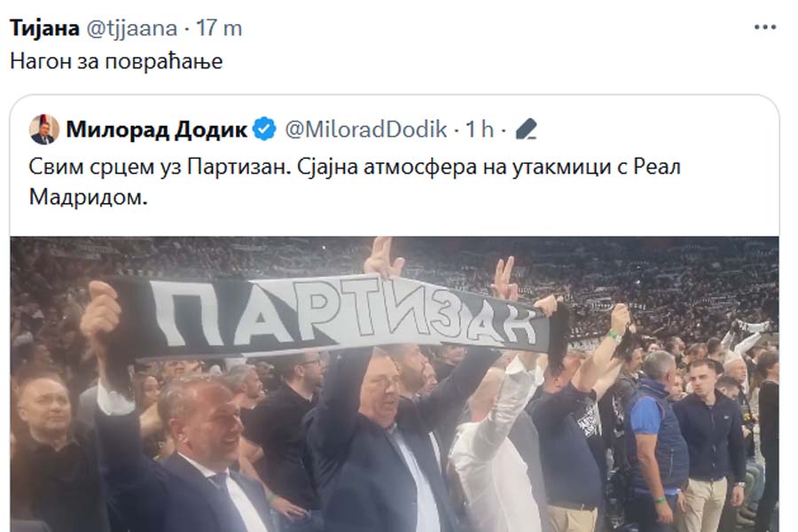The width and height of the screenshot is (798, 532).
Task: Open the three-dot more options menu
Action: tap(765, 27)
